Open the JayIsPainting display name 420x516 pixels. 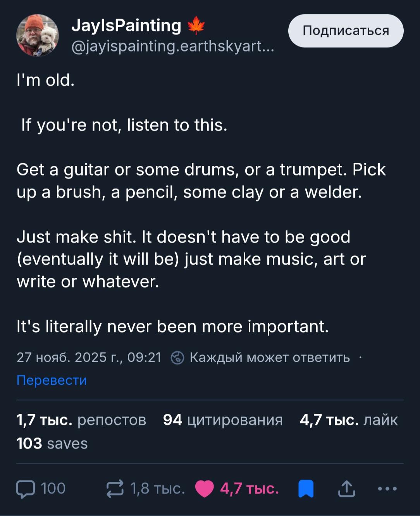point(126,26)
